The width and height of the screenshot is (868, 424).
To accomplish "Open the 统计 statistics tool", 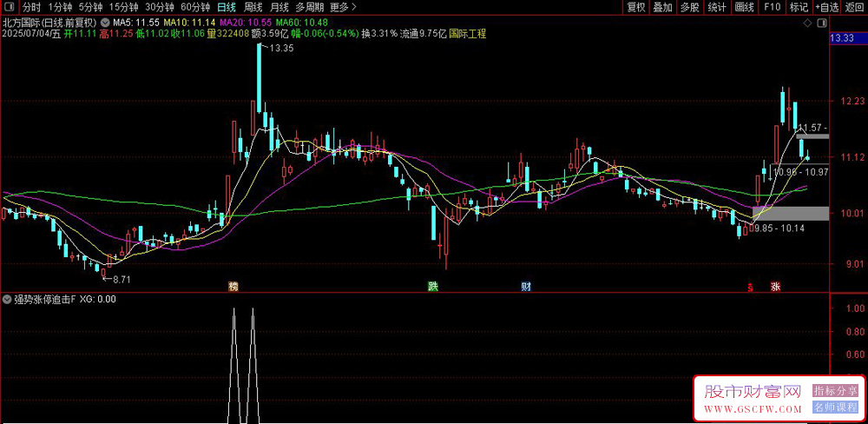I will 717,7.
